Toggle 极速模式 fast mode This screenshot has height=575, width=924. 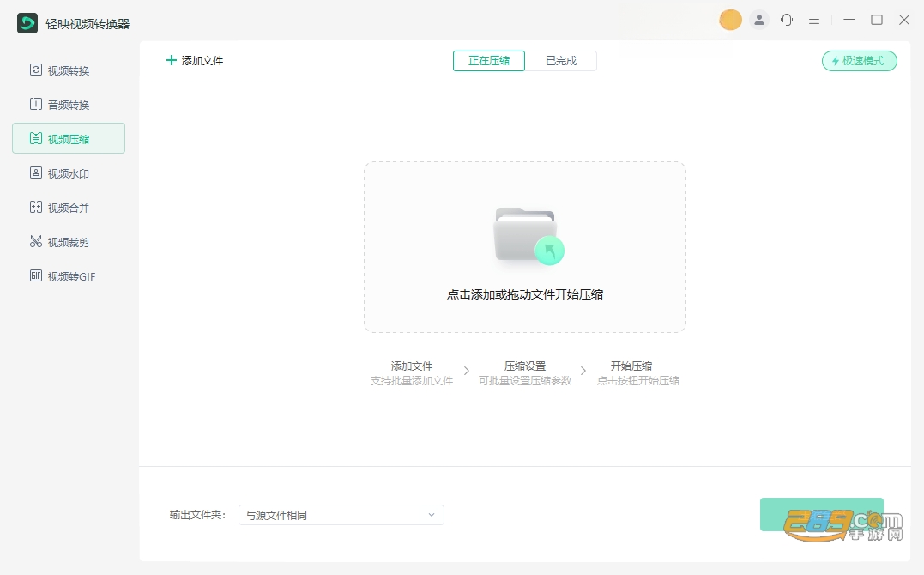click(x=859, y=61)
